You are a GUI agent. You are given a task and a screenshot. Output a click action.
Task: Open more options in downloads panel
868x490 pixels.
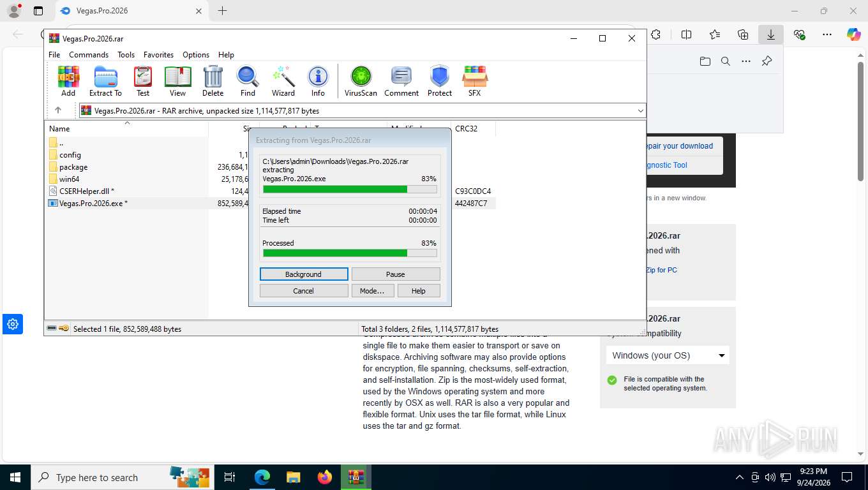click(x=746, y=61)
